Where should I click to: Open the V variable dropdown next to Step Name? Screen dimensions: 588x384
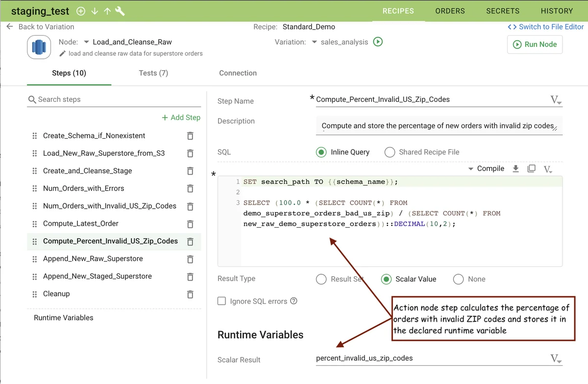[555, 99]
